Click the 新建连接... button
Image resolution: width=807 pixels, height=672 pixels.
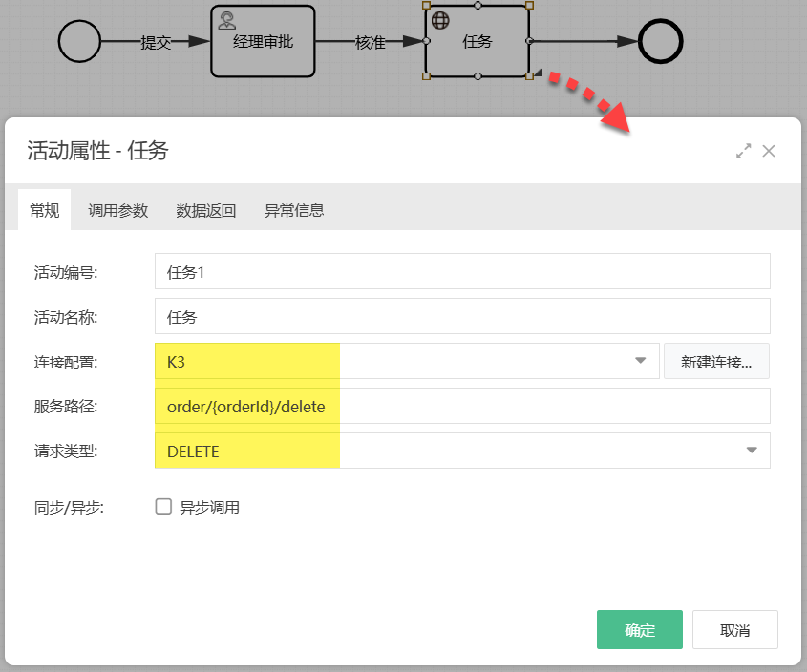click(x=716, y=362)
